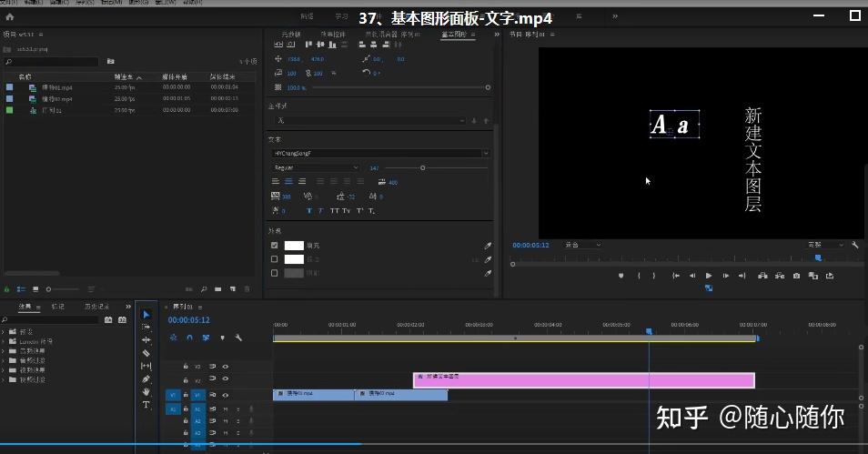
Task: Click the Extract button in Program monitor
Action: [780, 275]
